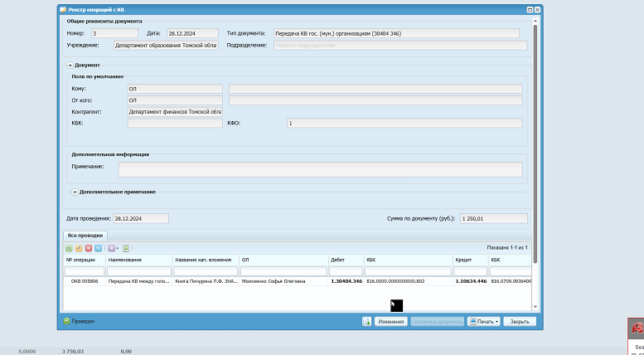The height and width of the screenshot is (355, 644).
Task: Click the Дата проведения field
Action: coord(141,219)
